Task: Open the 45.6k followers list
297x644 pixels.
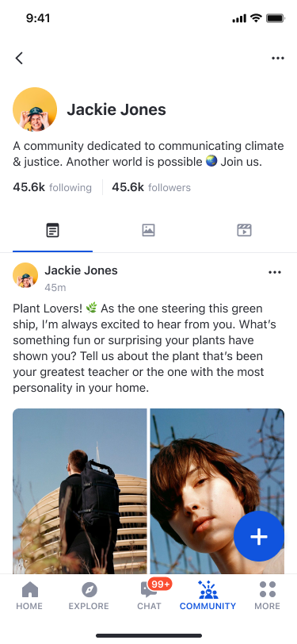Action: 151,188
